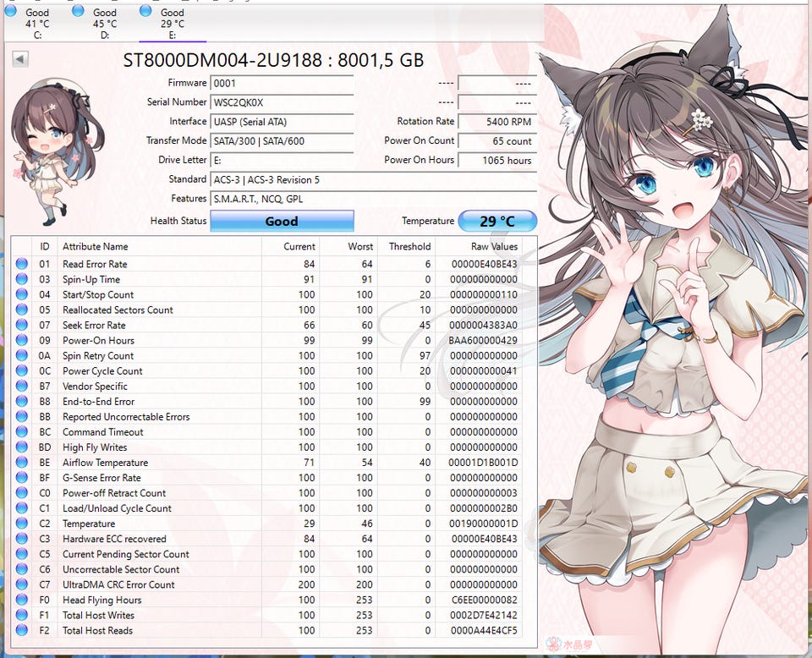Click status orb for Vendor Specific
Image resolution: width=812 pixels, height=658 pixels.
[x=22, y=387]
